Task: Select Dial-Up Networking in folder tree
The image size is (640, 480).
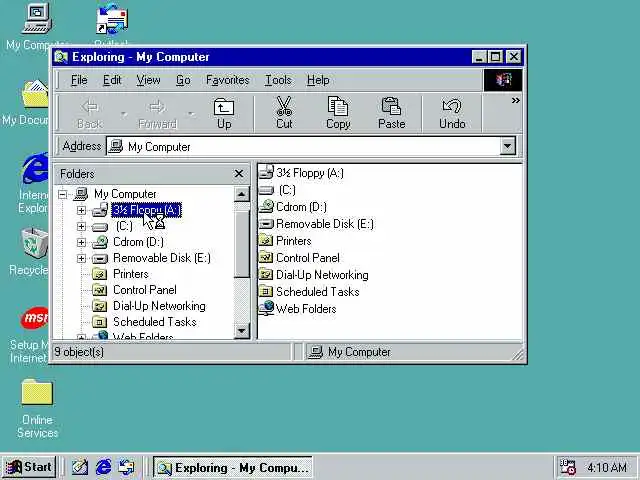Action: [x=159, y=306]
